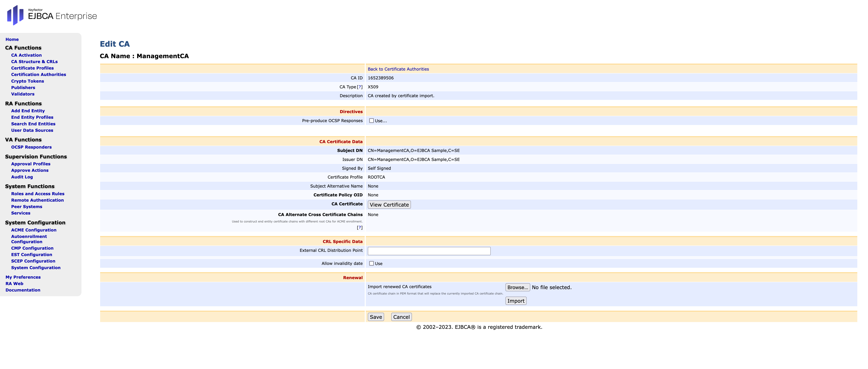Screen dimensions: 868x369
Task: Open Home in the sidebar
Action: (x=12, y=39)
